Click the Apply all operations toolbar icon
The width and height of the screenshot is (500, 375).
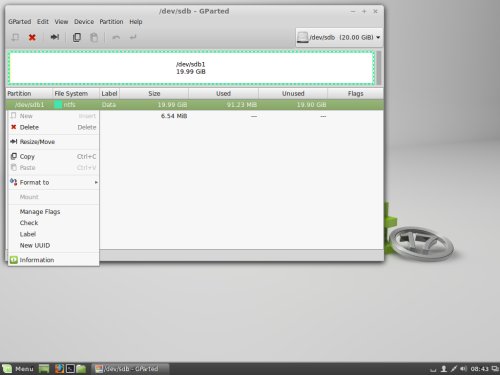tap(133, 37)
